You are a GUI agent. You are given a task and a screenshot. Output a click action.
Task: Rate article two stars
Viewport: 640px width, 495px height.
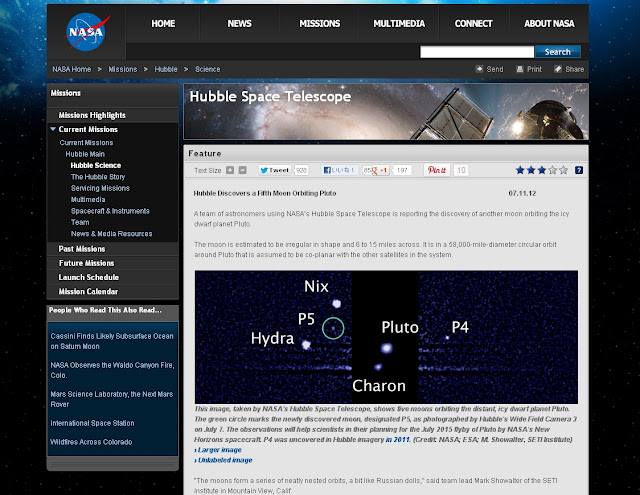531,170
